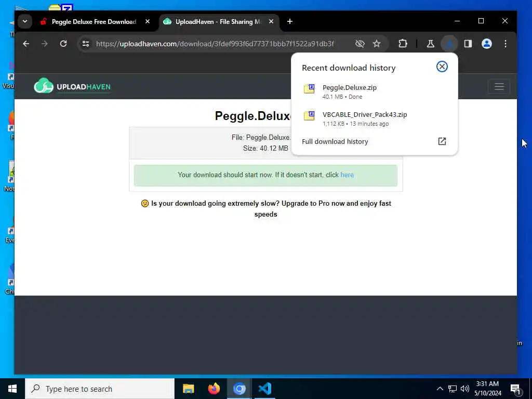
Task: Close the Peggle Deluxe Free Download tab
Action: [x=148, y=21]
